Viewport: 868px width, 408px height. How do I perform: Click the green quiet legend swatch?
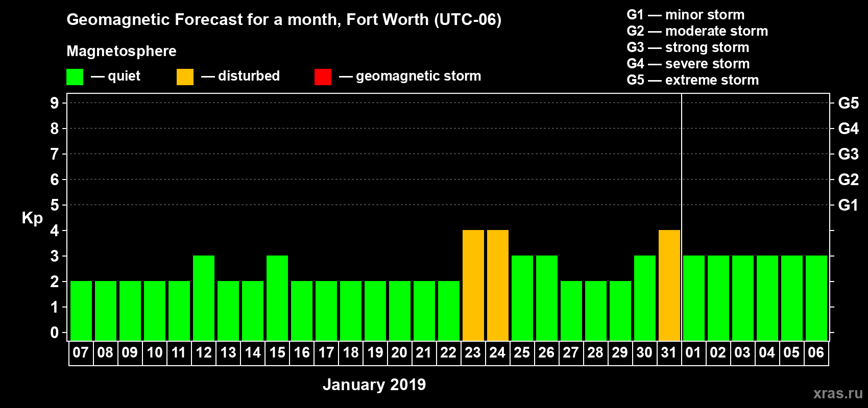click(75, 77)
